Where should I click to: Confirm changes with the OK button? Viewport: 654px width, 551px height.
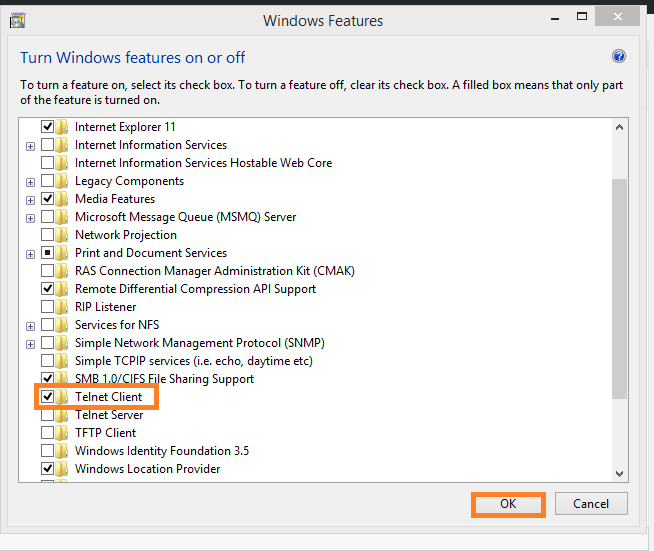[x=508, y=504]
